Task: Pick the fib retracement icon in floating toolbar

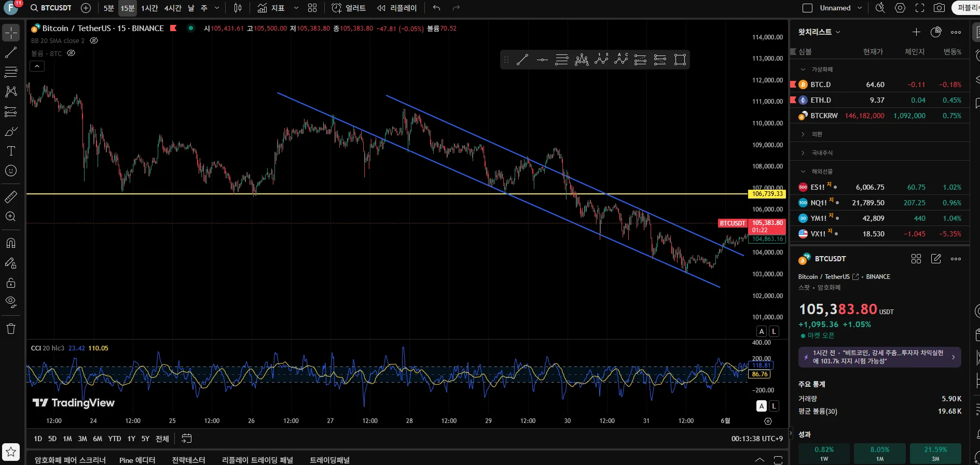Action: click(x=562, y=60)
